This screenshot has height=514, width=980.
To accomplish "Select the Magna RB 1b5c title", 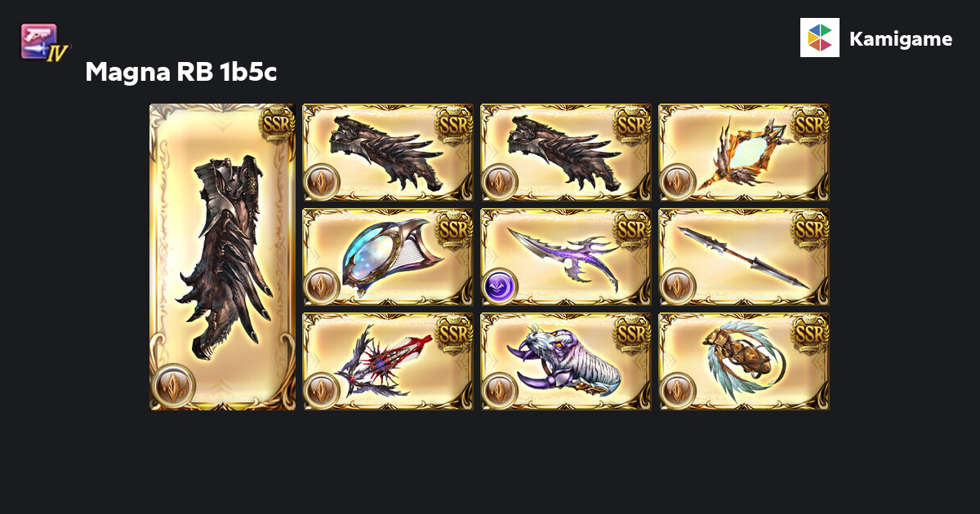I will (x=180, y=73).
